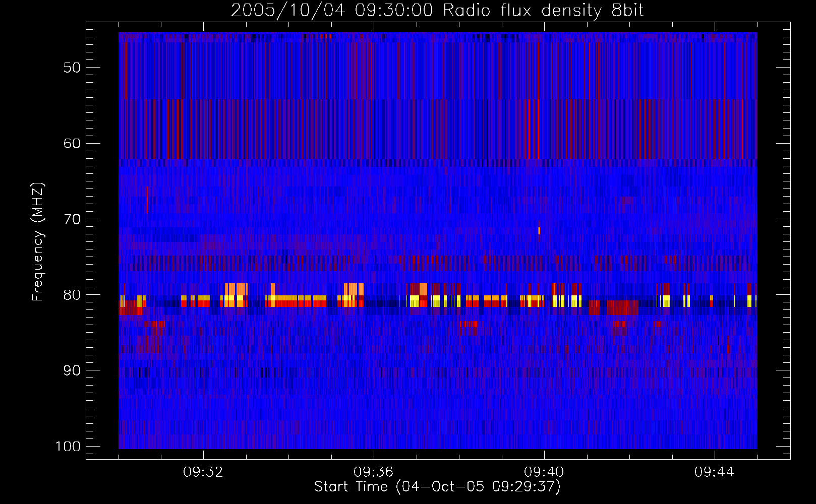Select the 09:32 time tick label
This screenshot has height=504, width=816.
(x=203, y=472)
